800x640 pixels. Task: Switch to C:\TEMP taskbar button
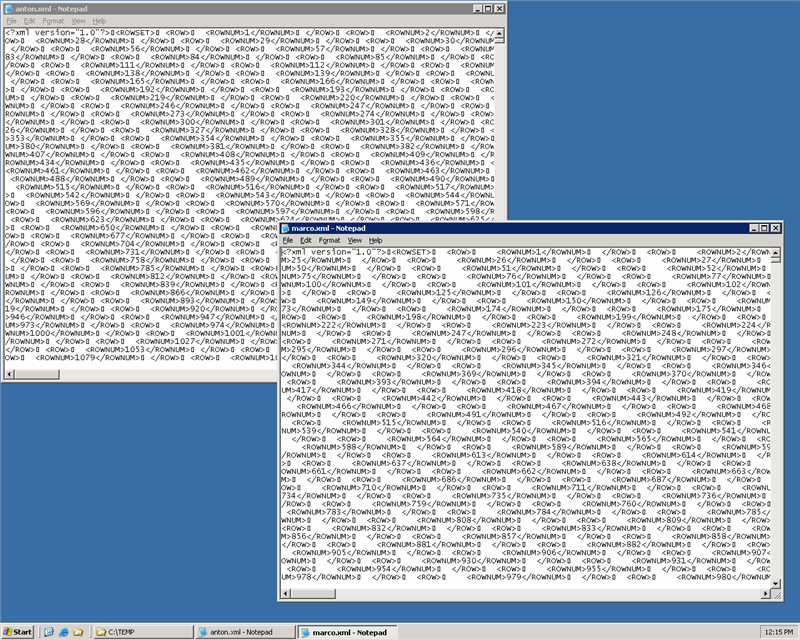pyautogui.click(x=143, y=632)
